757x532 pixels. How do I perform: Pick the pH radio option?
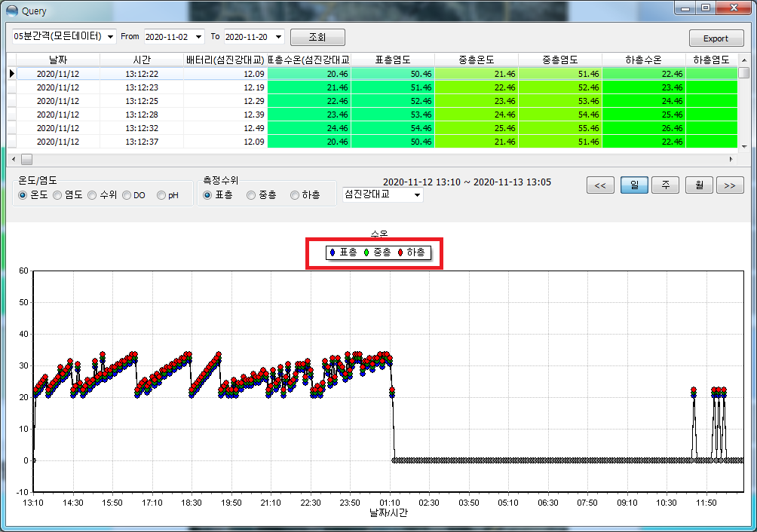coord(162,195)
